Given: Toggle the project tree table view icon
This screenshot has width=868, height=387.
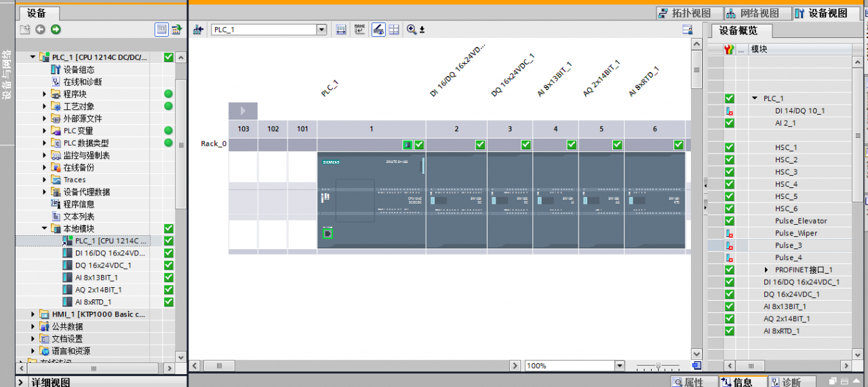Looking at the screenshot, I should (161, 29).
